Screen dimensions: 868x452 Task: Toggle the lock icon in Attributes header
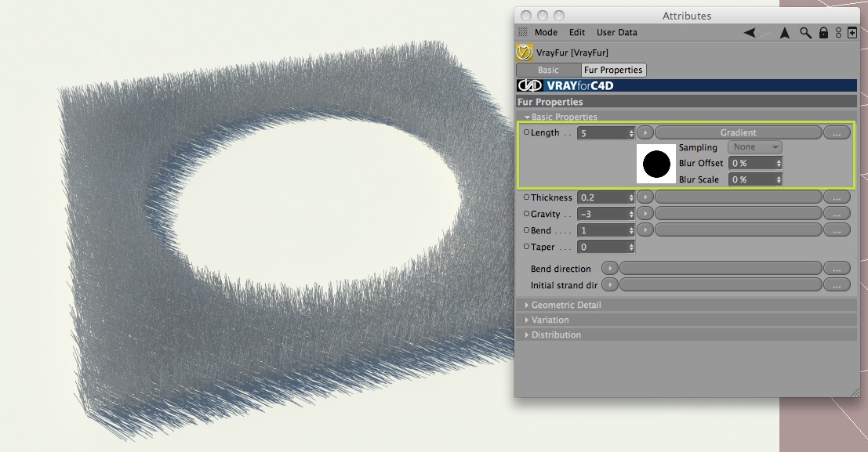(824, 33)
